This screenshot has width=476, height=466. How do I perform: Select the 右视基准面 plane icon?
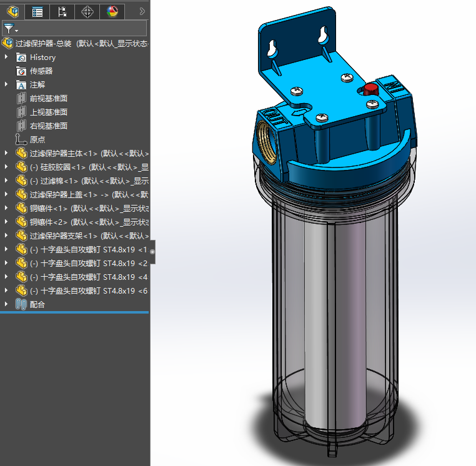coord(21,126)
